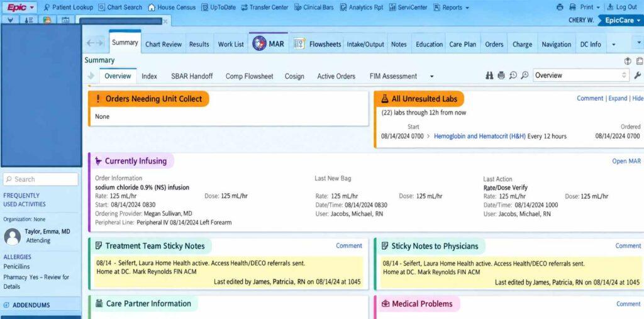Click the magnifier-with-clock history search icon
644x319 pixels.
(x=513, y=76)
